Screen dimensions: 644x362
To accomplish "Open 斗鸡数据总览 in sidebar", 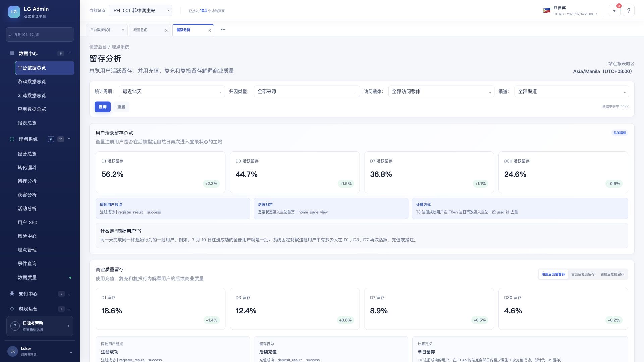I will [45, 96].
